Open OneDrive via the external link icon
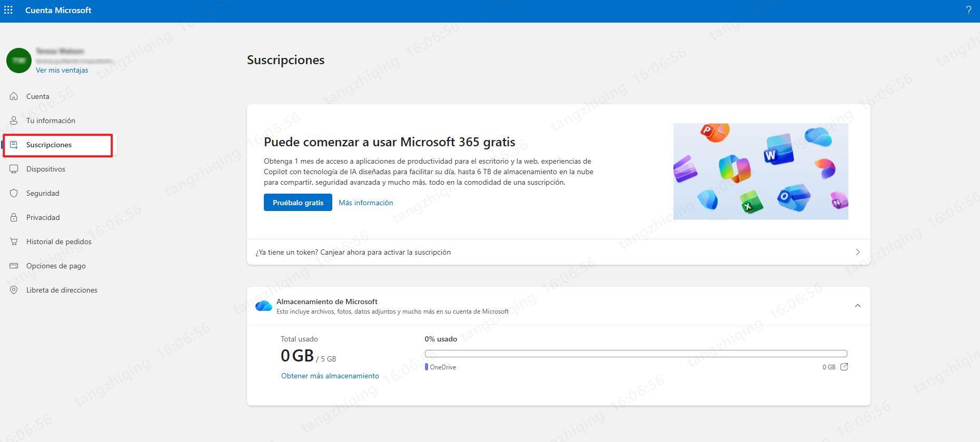The height and width of the screenshot is (442, 980). pyautogui.click(x=844, y=367)
